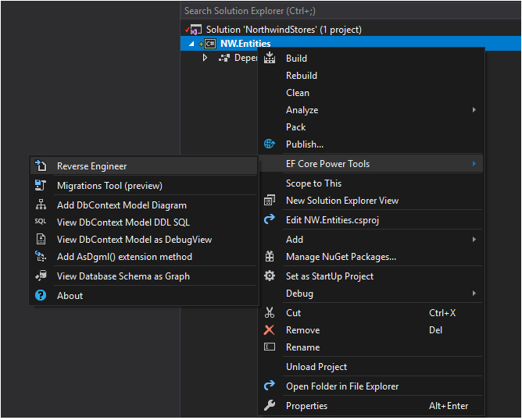
Task: Collapse the NW.Entities project node
Action: [191, 44]
